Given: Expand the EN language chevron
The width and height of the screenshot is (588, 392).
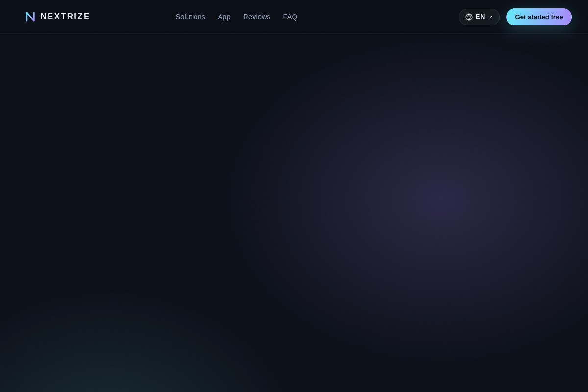Looking at the screenshot, I should coord(491,17).
